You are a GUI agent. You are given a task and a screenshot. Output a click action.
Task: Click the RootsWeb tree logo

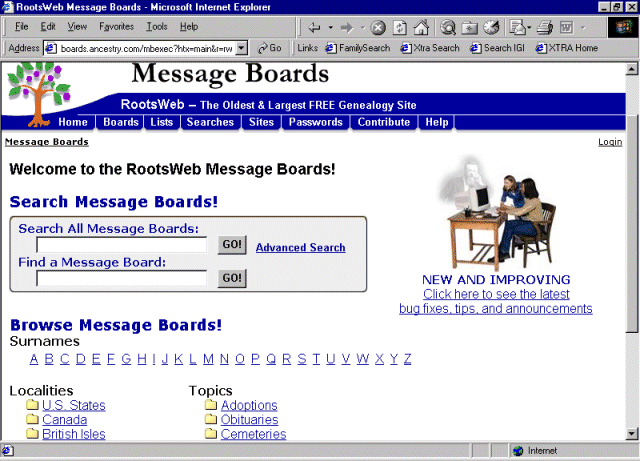point(39,94)
